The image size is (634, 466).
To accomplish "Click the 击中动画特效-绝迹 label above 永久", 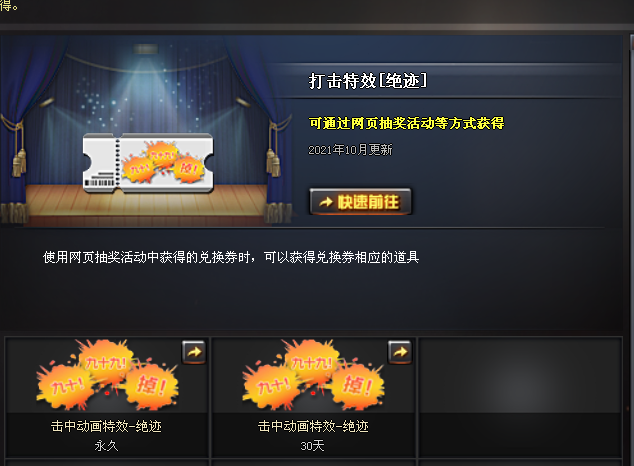I will click(106, 426).
